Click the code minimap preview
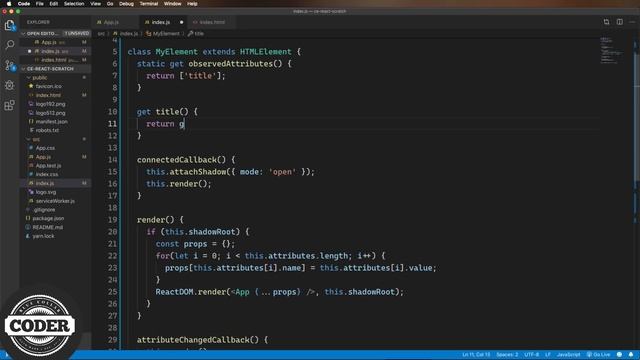Screen dimensions: 640x360 coord(611,50)
